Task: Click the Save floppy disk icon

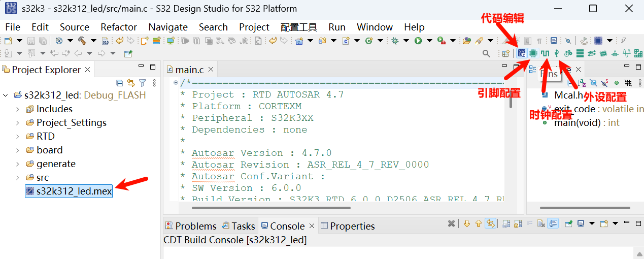Action: [x=31, y=41]
